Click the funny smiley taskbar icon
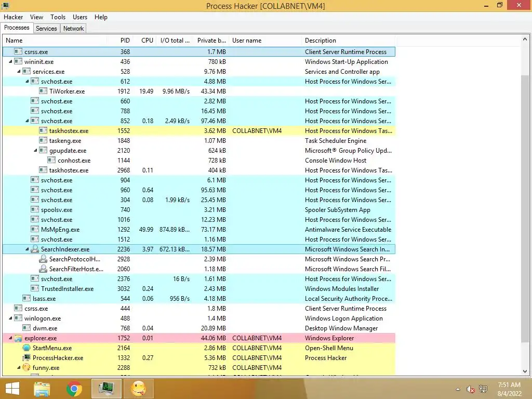532x399 pixels. tap(138, 389)
